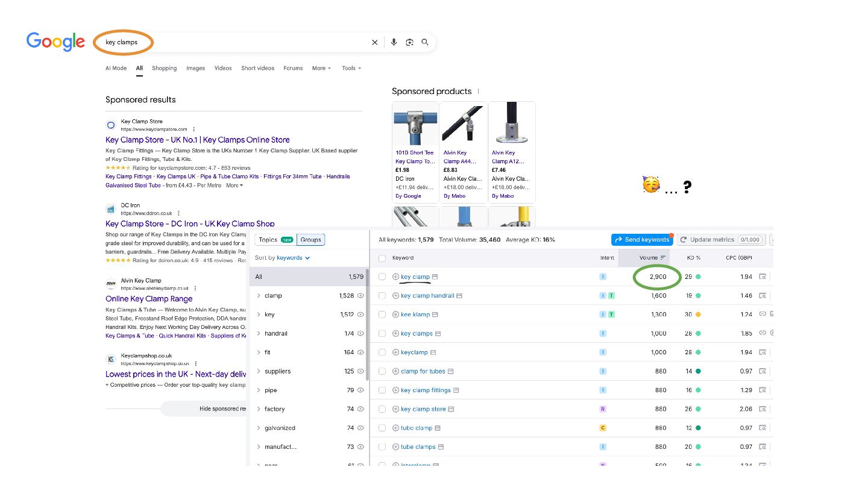Click plus icon beside 'key clamp handrail'
The width and height of the screenshot is (868, 488).
[x=395, y=296]
